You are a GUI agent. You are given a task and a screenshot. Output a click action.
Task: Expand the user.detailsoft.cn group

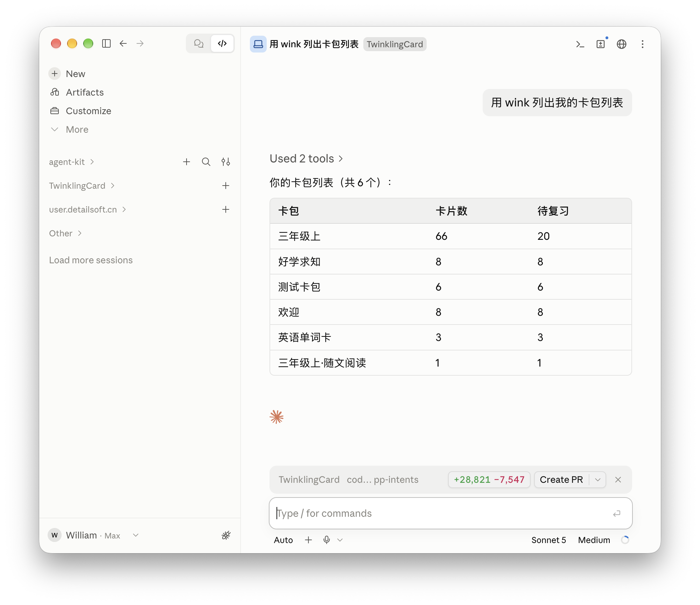[x=87, y=209]
